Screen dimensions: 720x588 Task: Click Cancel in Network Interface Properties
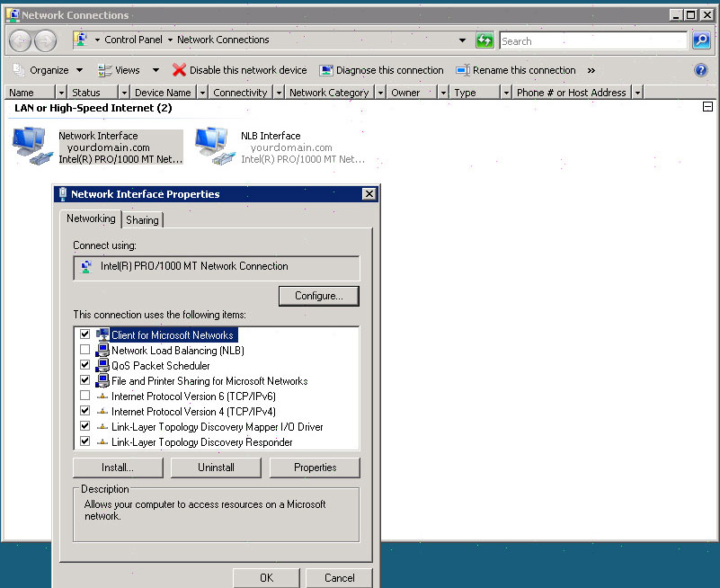340,578
